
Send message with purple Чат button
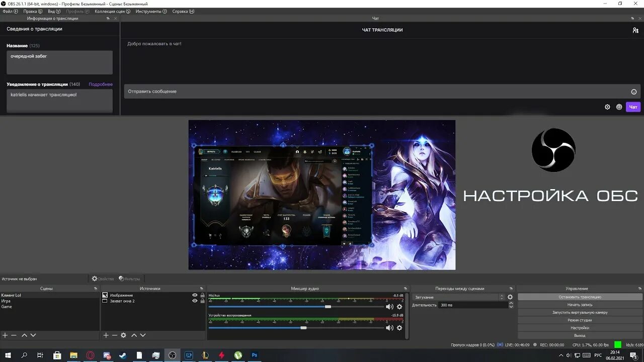(633, 107)
